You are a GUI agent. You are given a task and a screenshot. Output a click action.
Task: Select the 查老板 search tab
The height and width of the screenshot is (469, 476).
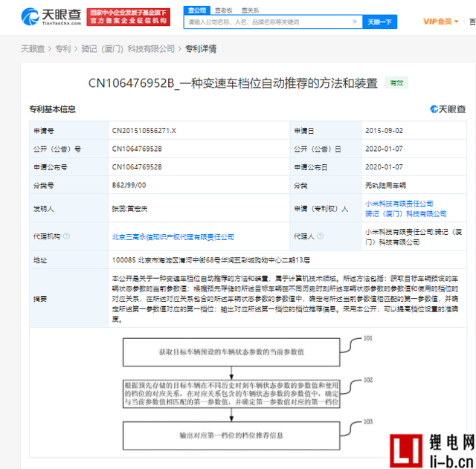click(x=223, y=10)
